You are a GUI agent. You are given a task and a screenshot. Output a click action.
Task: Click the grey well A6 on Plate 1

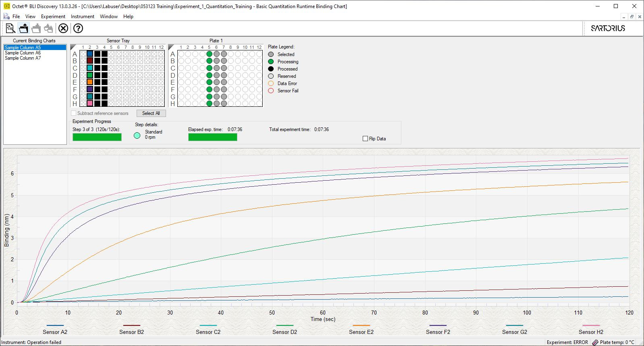tap(216, 54)
